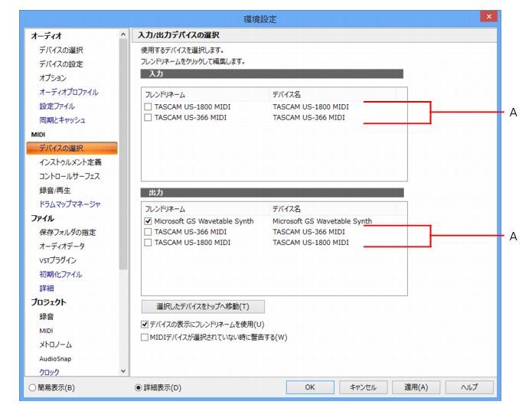Select the 詳細表示(D) radio button
The image size is (532, 408).
[138, 387]
